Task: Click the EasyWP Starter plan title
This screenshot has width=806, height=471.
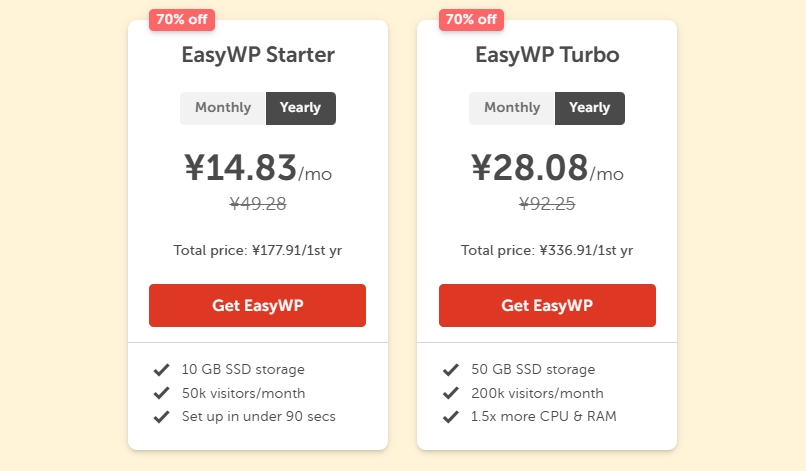Action: point(258,55)
